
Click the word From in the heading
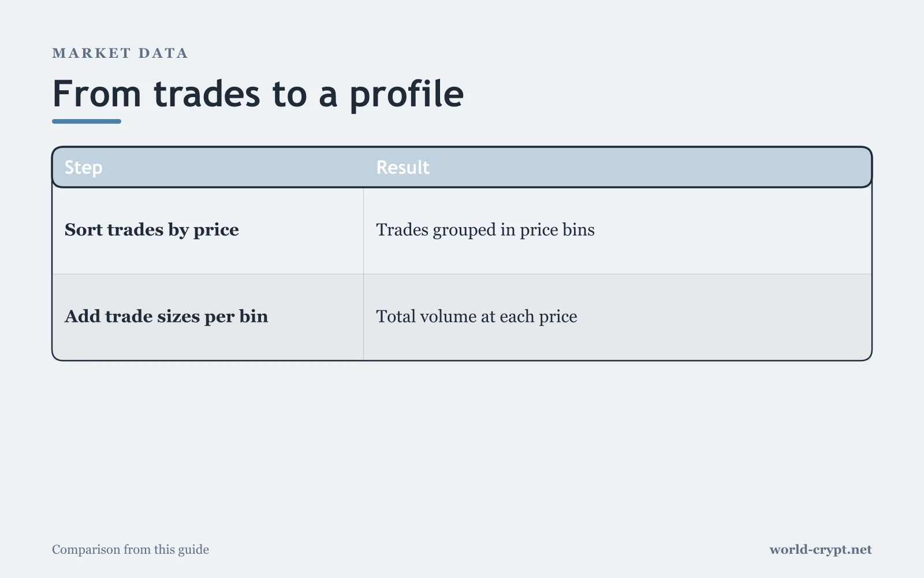coord(97,94)
